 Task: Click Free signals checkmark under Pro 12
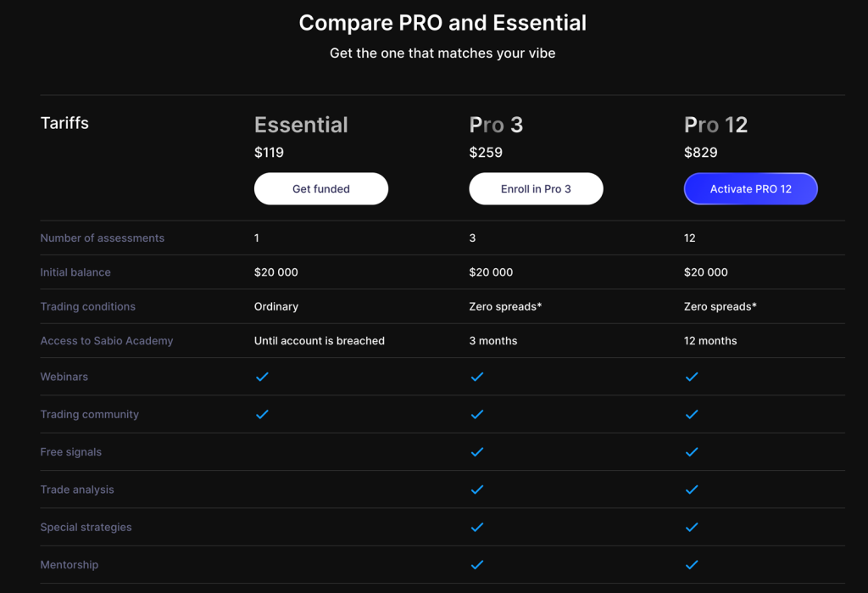(692, 452)
